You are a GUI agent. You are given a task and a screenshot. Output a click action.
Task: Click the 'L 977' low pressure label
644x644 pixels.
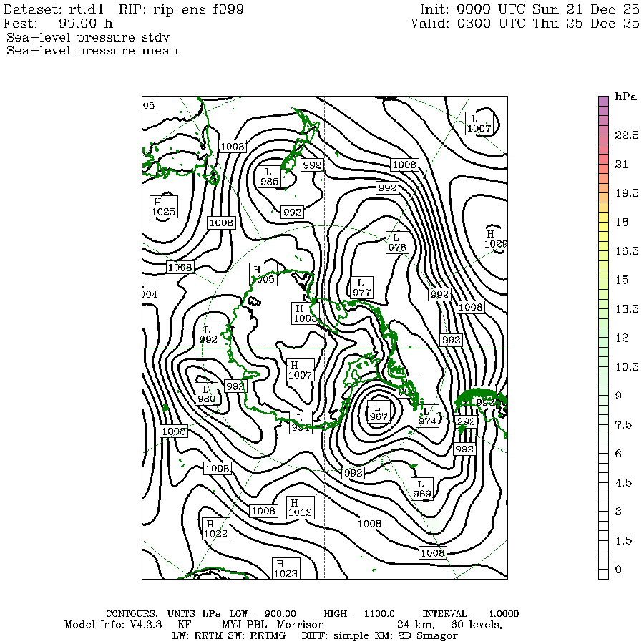point(361,288)
